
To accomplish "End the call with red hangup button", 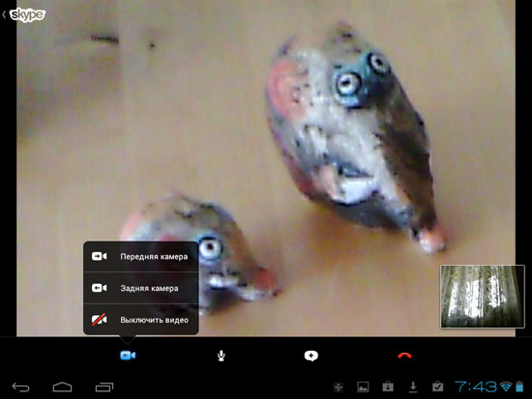I will [404, 356].
